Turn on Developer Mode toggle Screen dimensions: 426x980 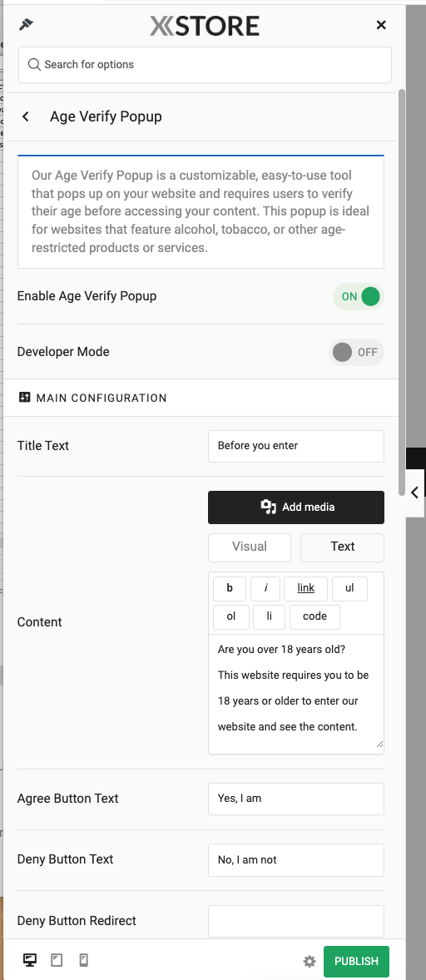[356, 352]
